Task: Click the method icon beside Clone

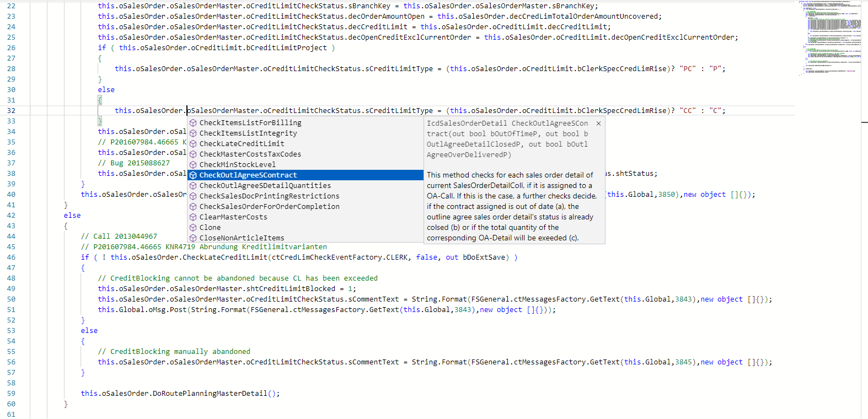Action: coord(193,228)
